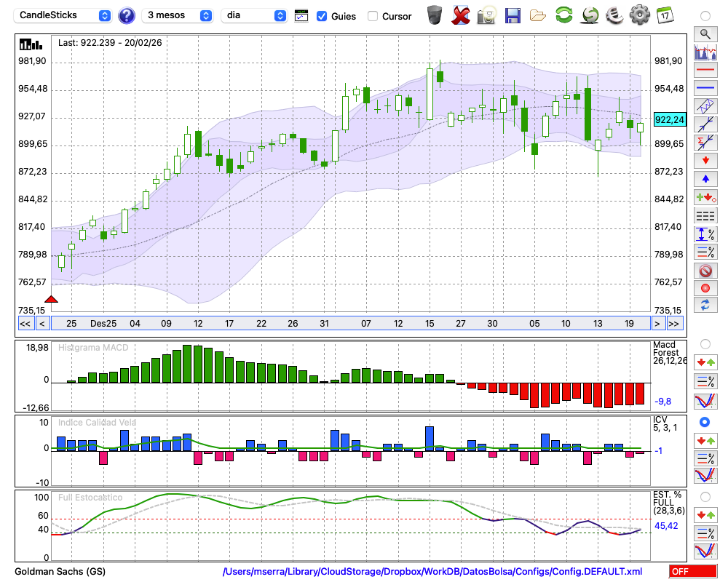Screen dimensions: 728x582
Task: Uncheck the Guies checkbox
Action: pos(321,16)
